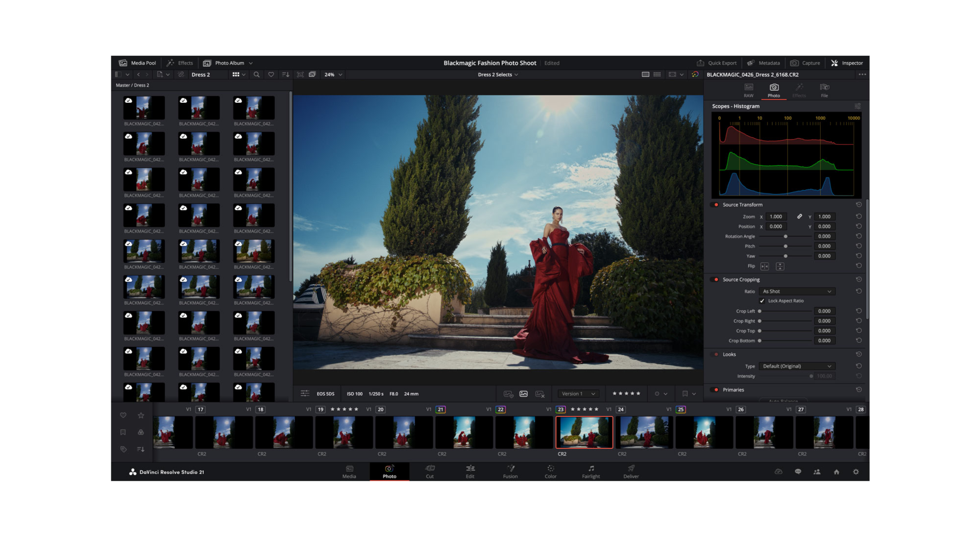Switch to the RAW tab in Inspector
The width and height of the screenshot is (980, 536).
(748, 91)
